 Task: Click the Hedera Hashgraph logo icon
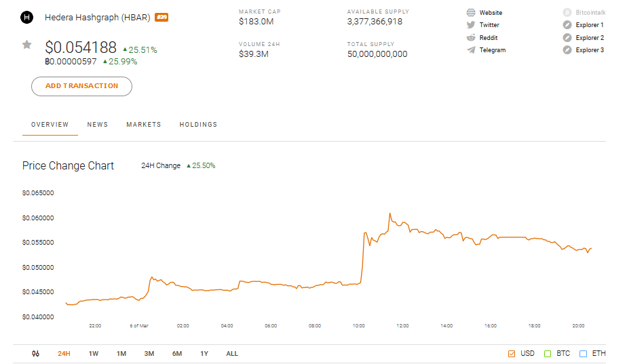click(27, 17)
